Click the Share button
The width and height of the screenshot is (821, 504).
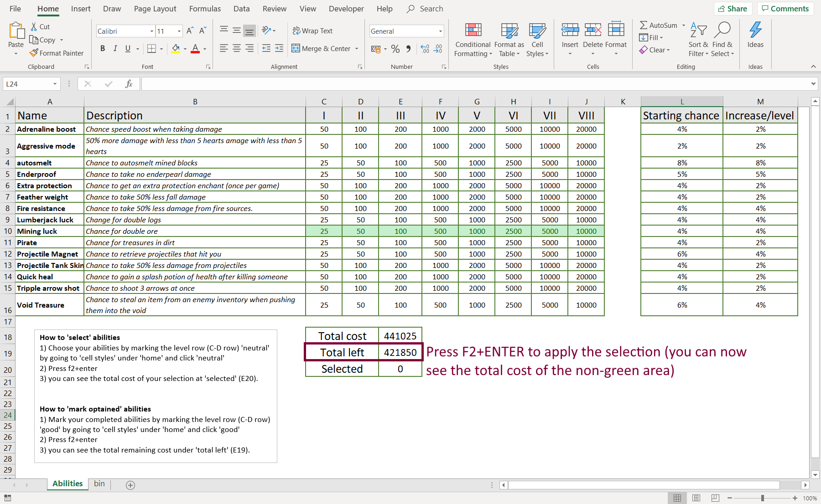(x=733, y=9)
